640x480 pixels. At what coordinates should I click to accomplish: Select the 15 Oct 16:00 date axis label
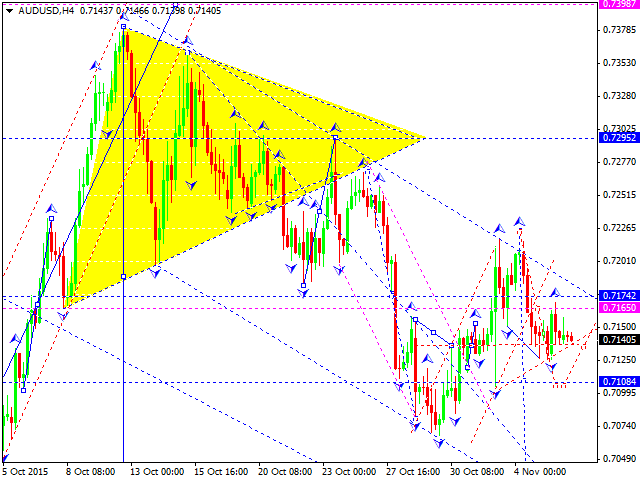221,472
